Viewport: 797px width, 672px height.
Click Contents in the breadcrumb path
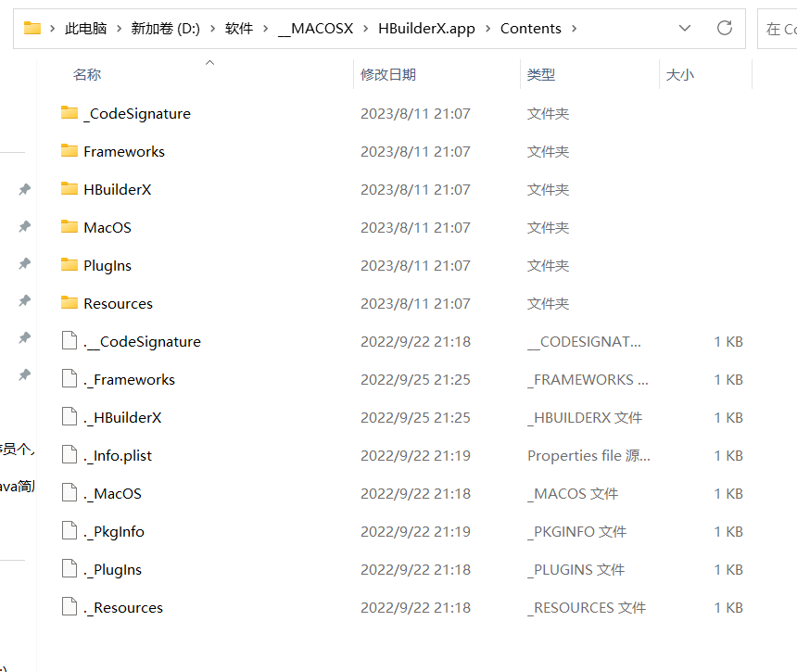tap(531, 29)
